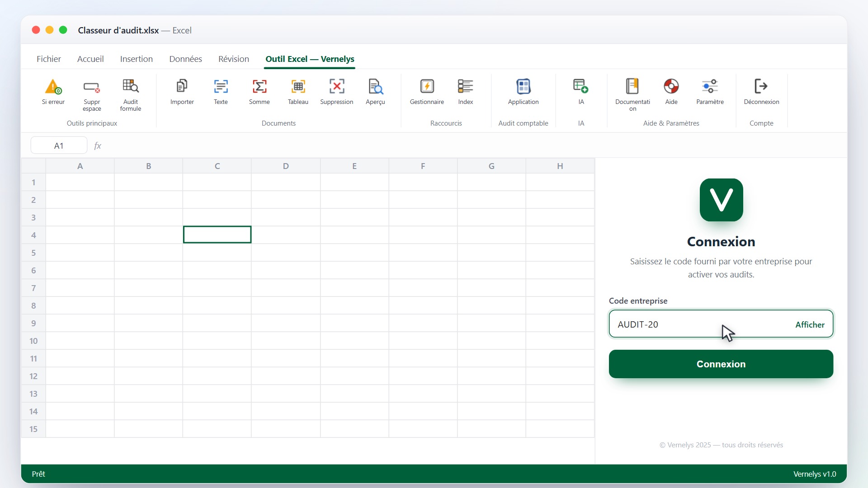The height and width of the screenshot is (488, 868).
Task: Click the Aide lifebuoy icon
Action: 671,86
